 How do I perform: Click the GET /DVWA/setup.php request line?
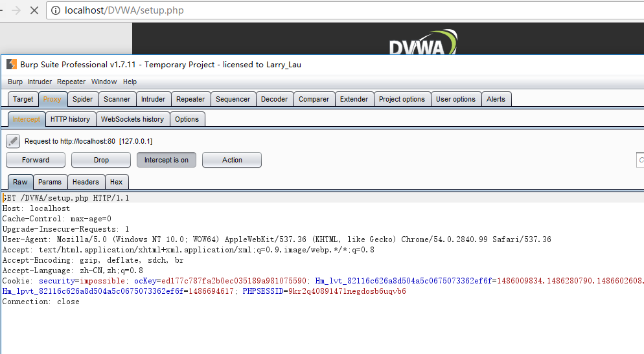65,198
